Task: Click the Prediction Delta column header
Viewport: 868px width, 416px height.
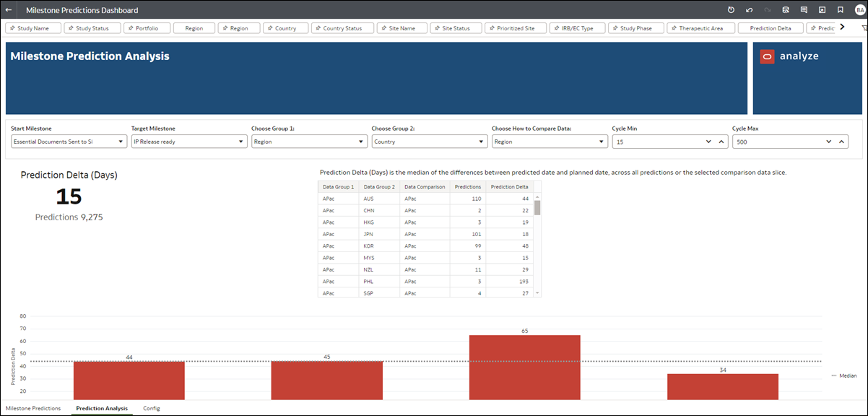Action: coord(509,186)
